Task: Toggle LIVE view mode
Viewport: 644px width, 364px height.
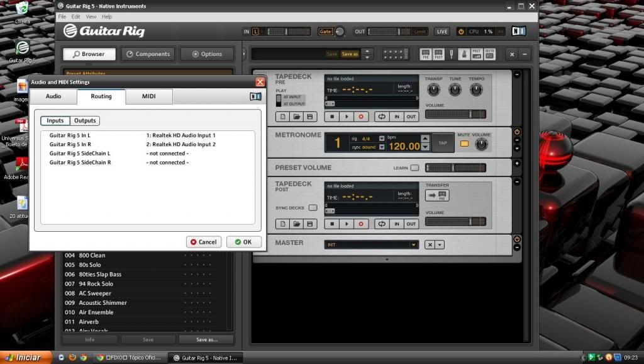Action: click(442, 31)
